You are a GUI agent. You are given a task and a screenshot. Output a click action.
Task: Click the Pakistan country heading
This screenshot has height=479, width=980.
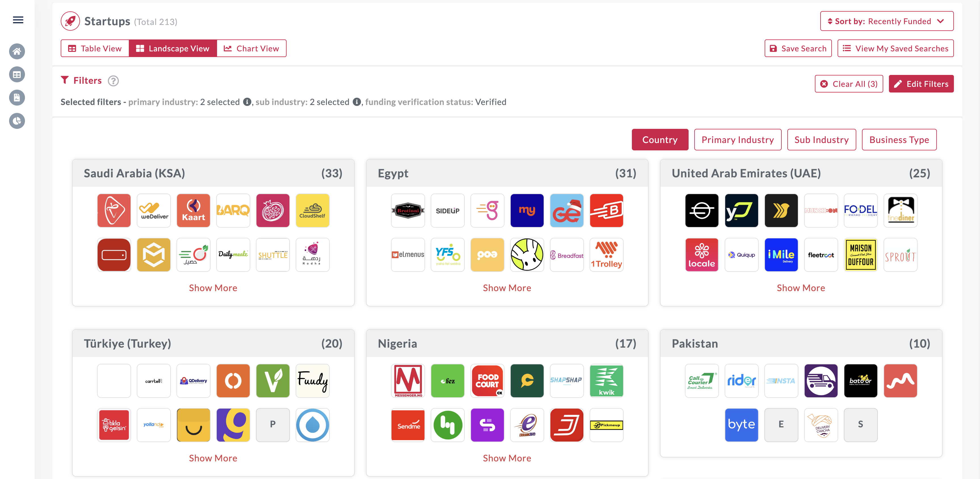pyautogui.click(x=695, y=344)
